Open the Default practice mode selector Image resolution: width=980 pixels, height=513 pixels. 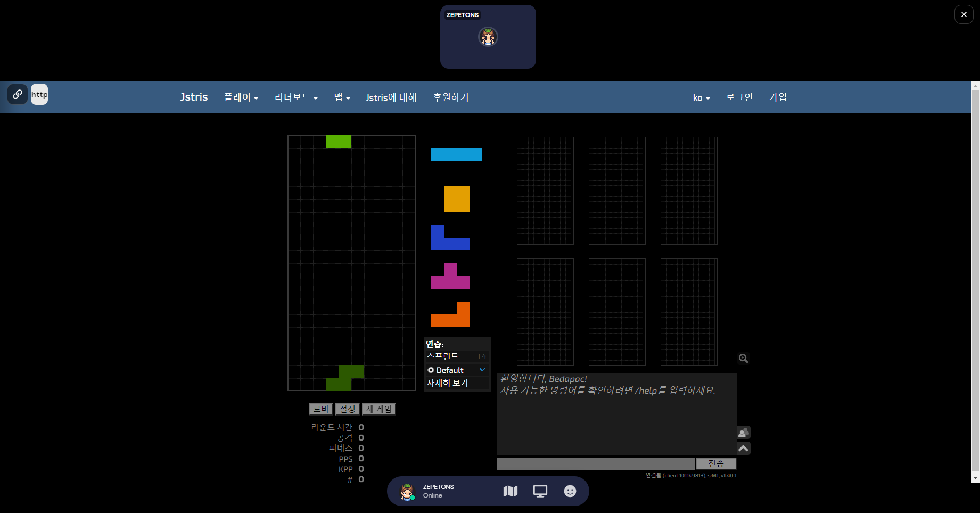click(457, 370)
